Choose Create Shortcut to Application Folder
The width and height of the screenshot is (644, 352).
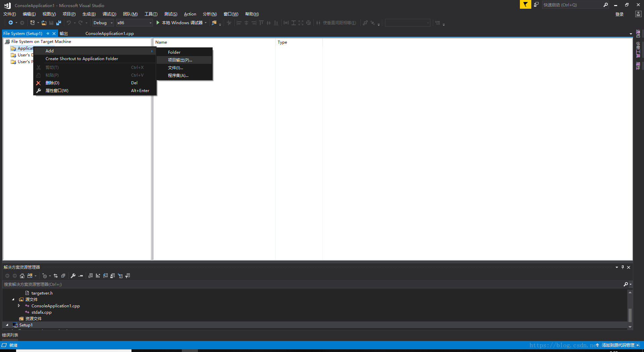(95, 59)
